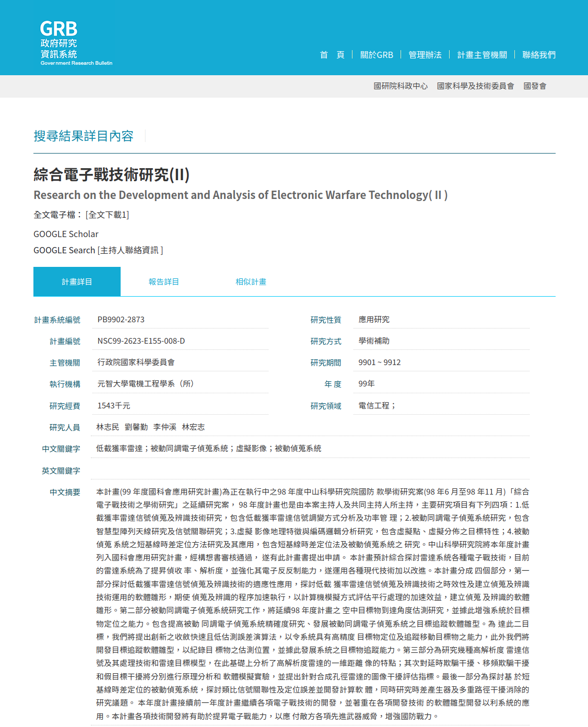Click the 計畫系統編號 label
The height and width of the screenshot is (727, 588).
pyautogui.click(x=57, y=320)
